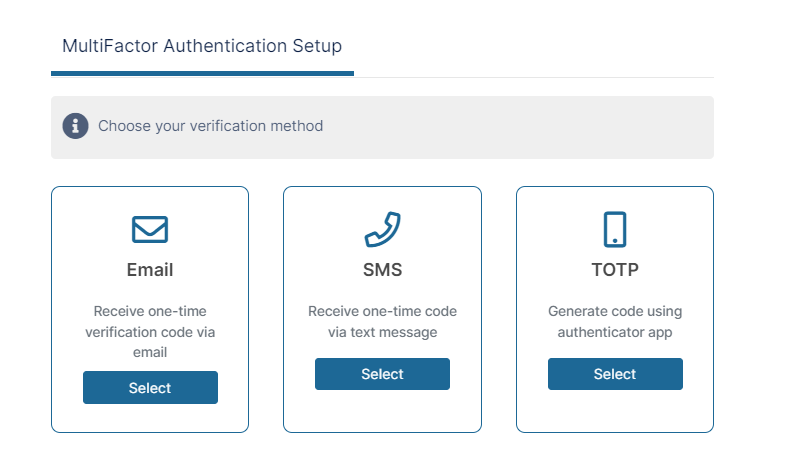The image size is (792, 457).
Task: Choose the TOTP verification card
Action: [x=615, y=374]
